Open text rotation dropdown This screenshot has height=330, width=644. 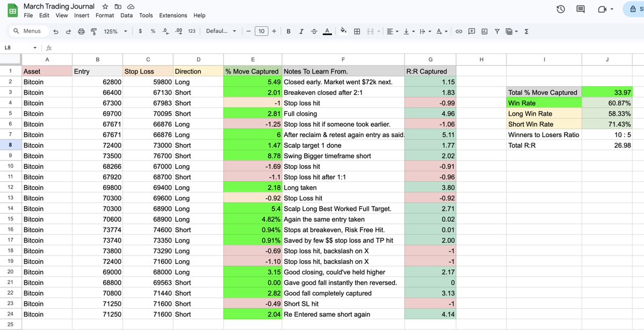442,31
